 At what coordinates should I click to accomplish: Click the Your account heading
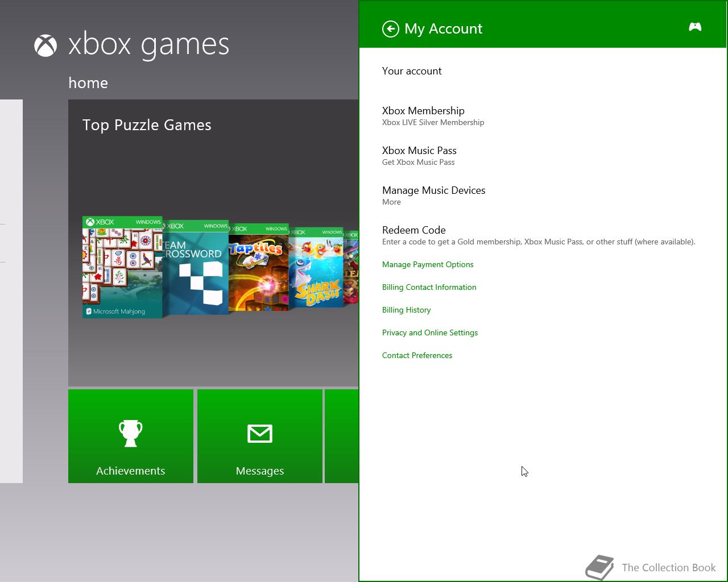pyautogui.click(x=412, y=71)
